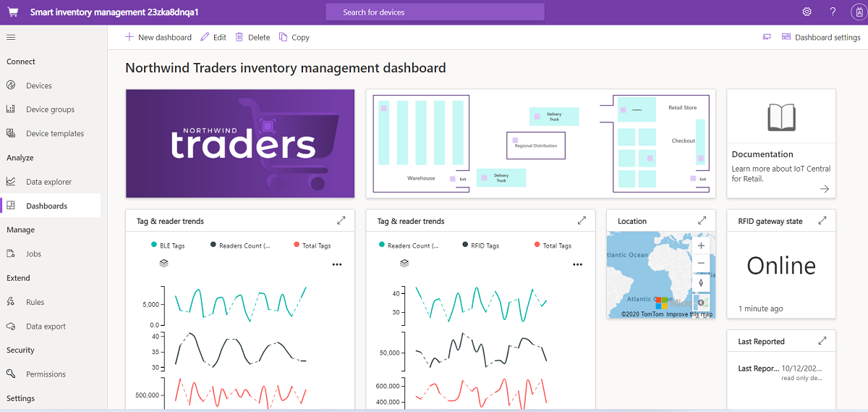Viewport: 868px width, 412px height.
Task: Toggle the RFID Tags legend series
Action: coord(480,245)
